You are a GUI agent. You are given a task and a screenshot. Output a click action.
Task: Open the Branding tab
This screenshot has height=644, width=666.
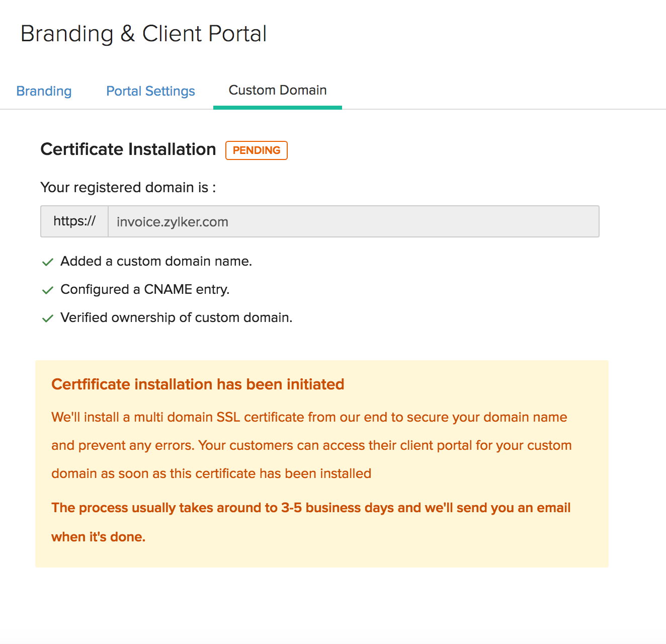[x=44, y=91]
